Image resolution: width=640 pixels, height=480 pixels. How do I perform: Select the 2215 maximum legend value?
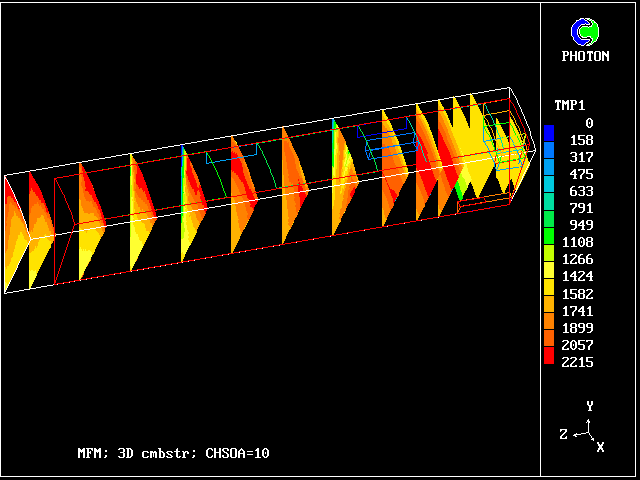click(577, 362)
